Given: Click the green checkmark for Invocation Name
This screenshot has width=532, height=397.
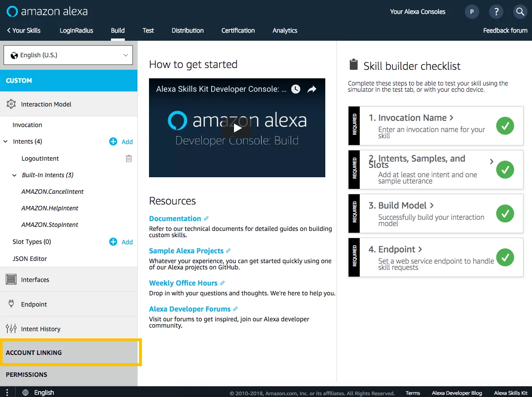Looking at the screenshot, I should (505, 126).
